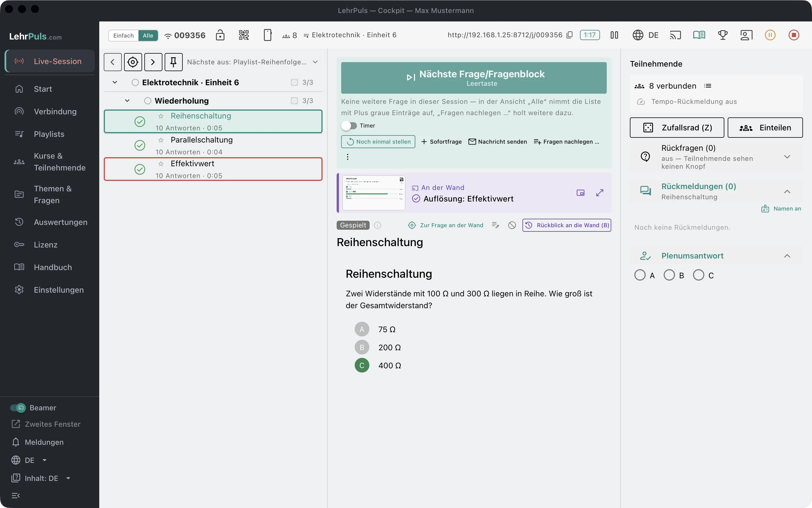This screenshot has width=812, height=508.
Task: Toggle the Timer switch
Action: (349, 126)
